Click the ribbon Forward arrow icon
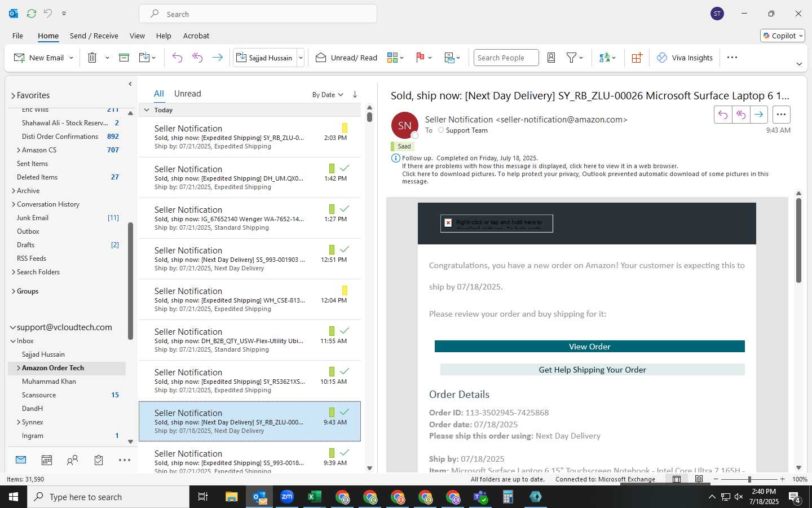The height and width of the screenshot is (508, 812). pos(217,58)
